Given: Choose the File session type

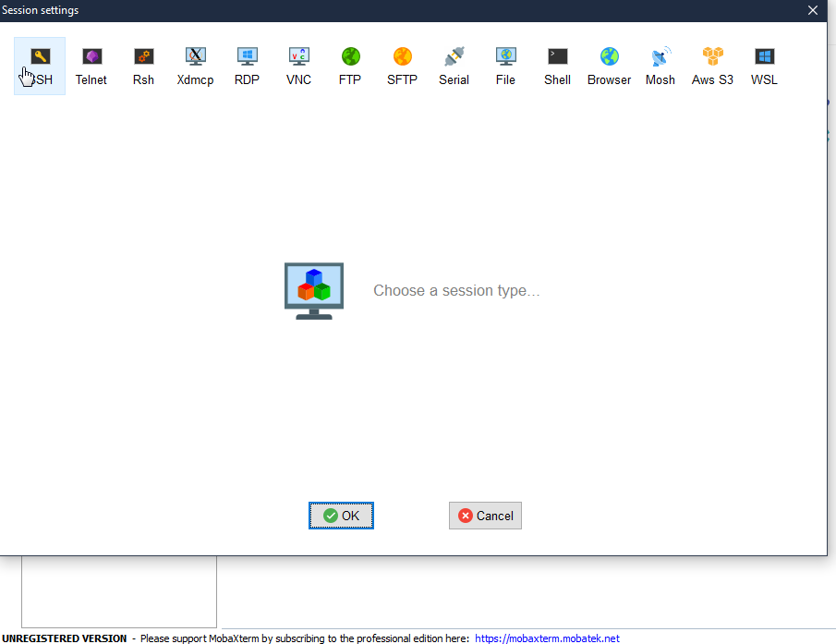Looking at the screenshot, I should tap(505, 65).
